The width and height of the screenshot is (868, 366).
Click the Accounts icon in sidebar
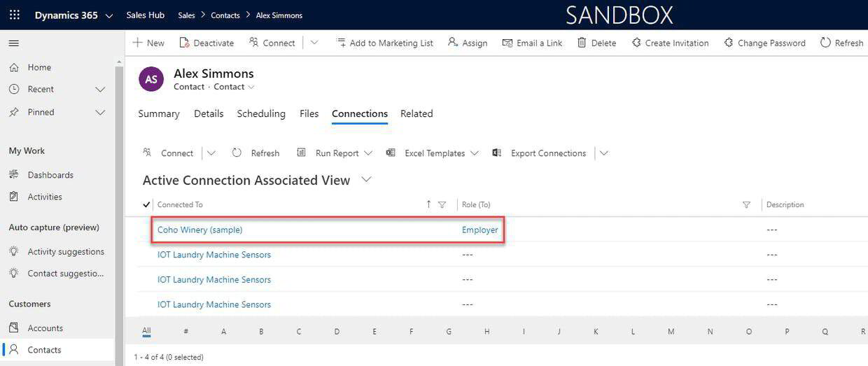(x=14, y=328)
